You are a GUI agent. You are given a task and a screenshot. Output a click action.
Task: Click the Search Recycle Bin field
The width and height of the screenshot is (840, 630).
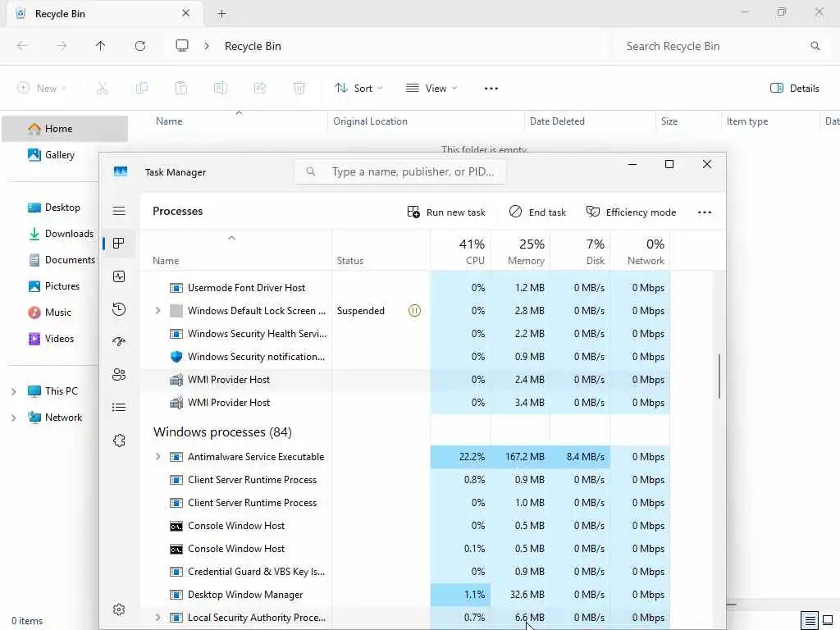(x=721, y=46)
